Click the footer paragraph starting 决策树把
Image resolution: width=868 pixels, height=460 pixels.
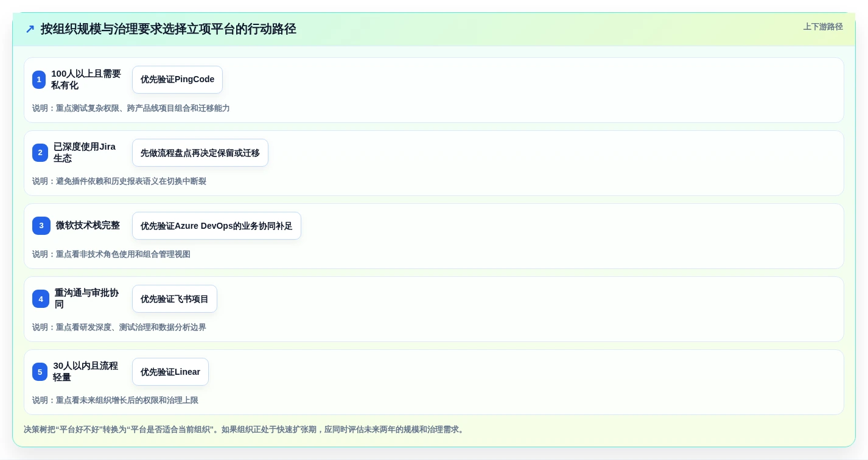click(x=245, y=430)
